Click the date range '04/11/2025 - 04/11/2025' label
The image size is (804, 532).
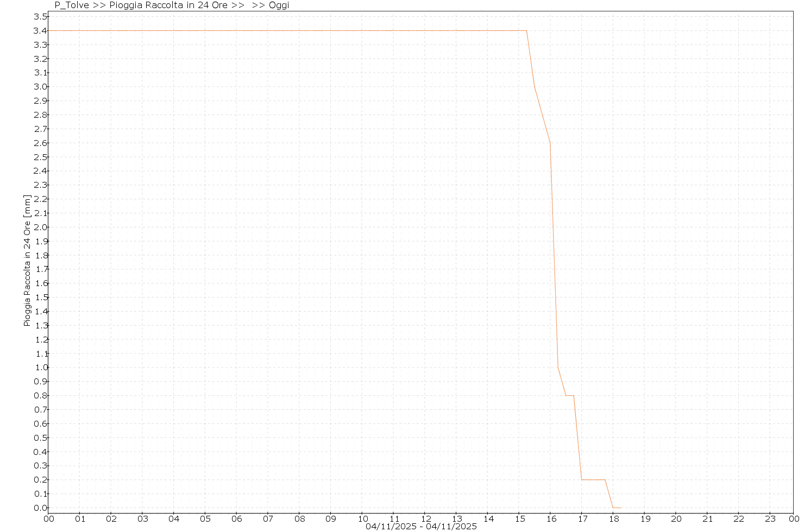pyautogui.click(x=421, y=527)
